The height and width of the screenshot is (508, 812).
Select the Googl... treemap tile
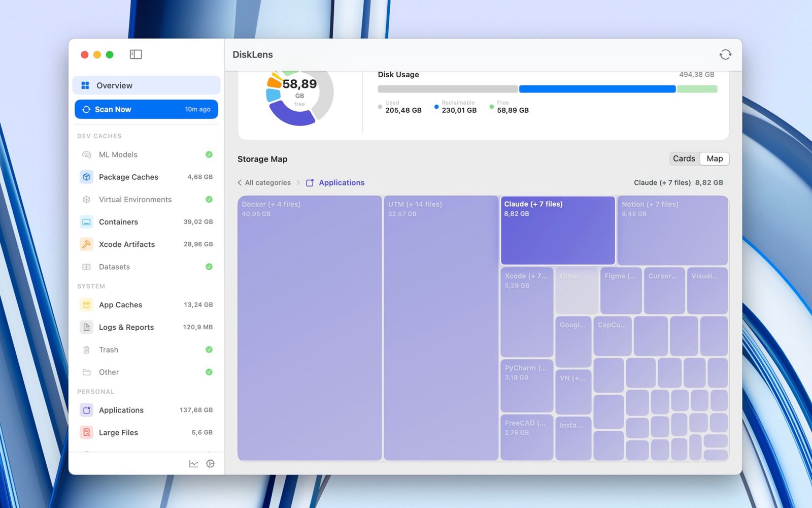pyautogui.click(x=573, y=341)
